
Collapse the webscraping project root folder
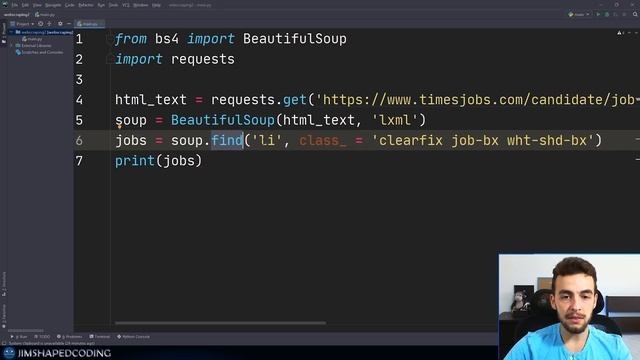pos(11,32)
